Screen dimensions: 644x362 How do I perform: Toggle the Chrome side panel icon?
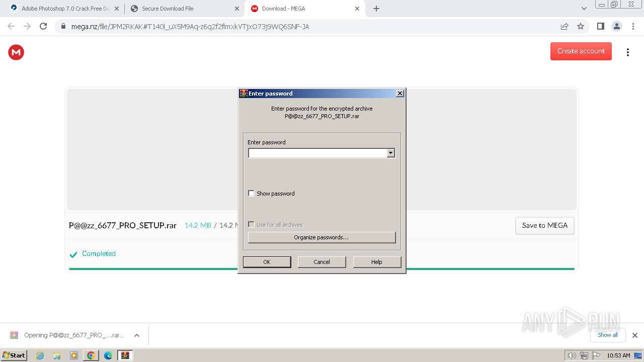600,26
